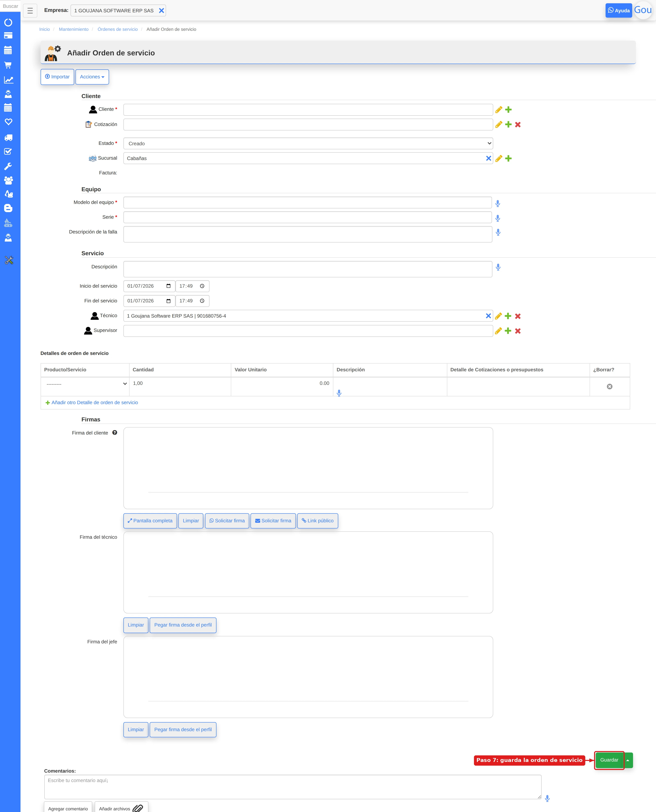Open the calendar icon above the shopping cart
This screenshot has height=812, width=656.
point(8,50)
